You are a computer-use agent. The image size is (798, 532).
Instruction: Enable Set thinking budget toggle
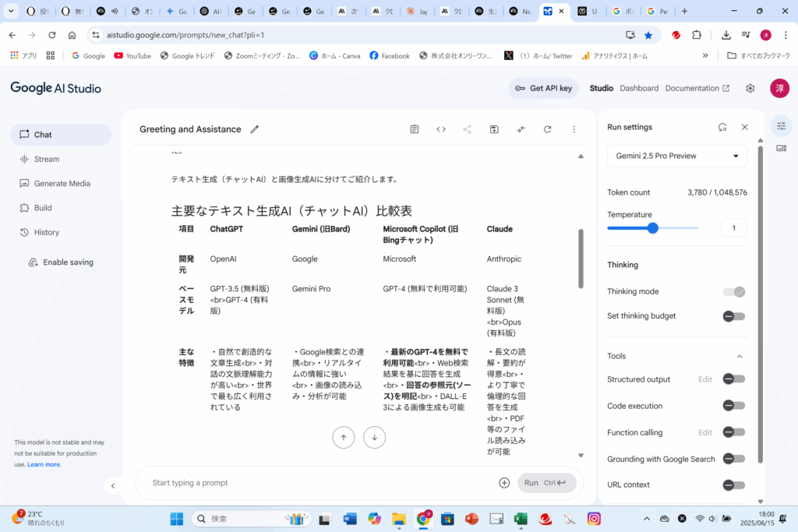point(734,316)
